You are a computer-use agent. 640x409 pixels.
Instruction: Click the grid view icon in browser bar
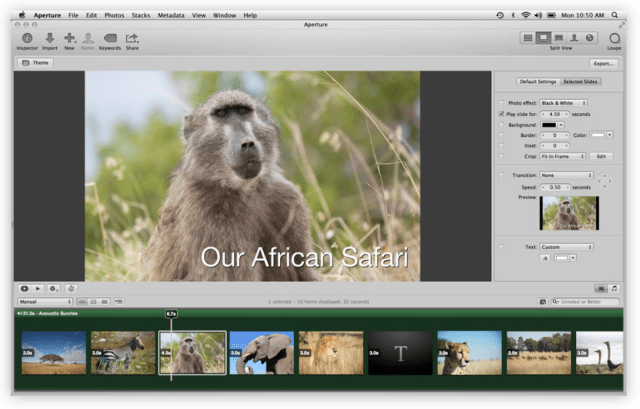(93, 302)
